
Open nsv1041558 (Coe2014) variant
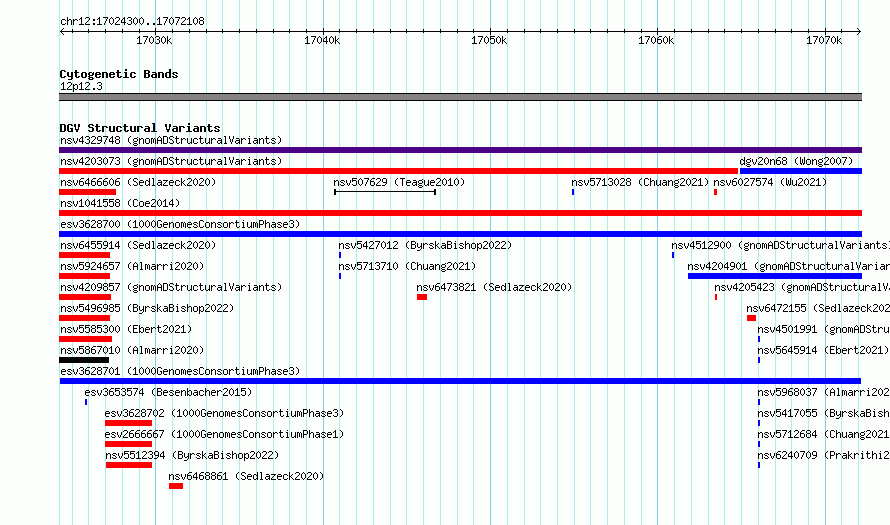coord(120,203)
